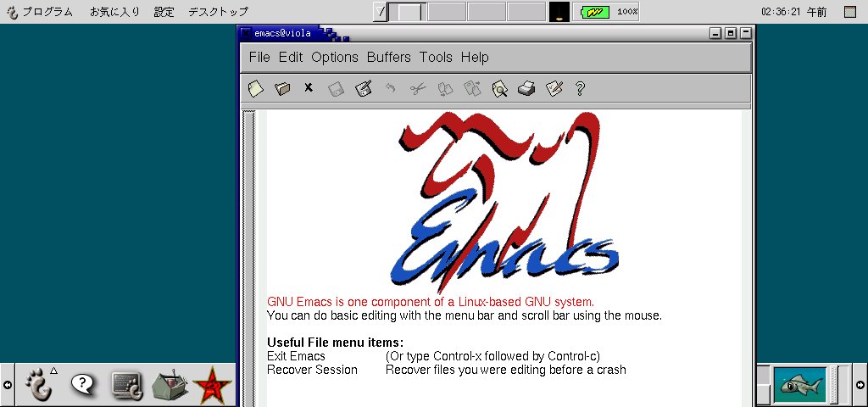Click the Help question mark toolbar icon
868x407 pixels.
tap(580, 88)
